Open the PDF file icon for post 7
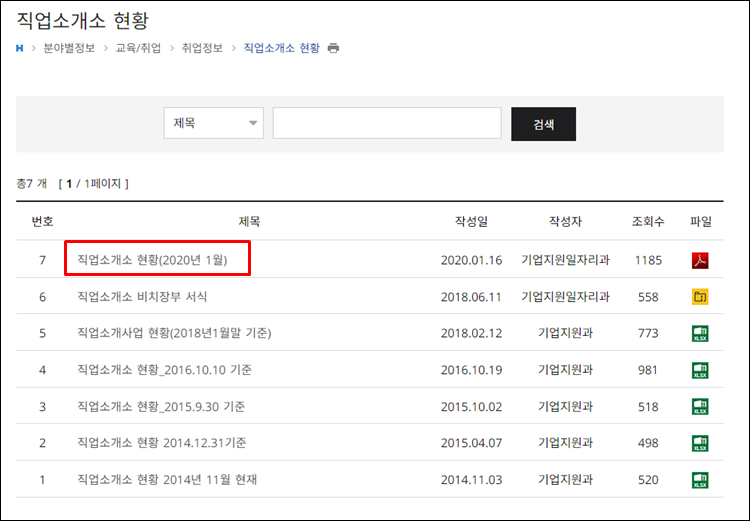Image resolution: width=750 pixels, height=521 pixels. [700, 260]
